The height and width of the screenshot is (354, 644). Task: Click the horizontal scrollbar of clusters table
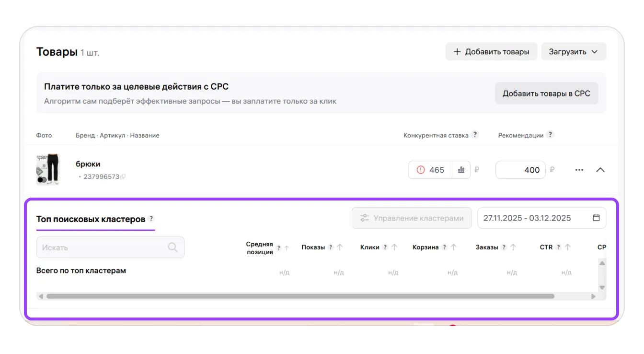tap(299, 296)
